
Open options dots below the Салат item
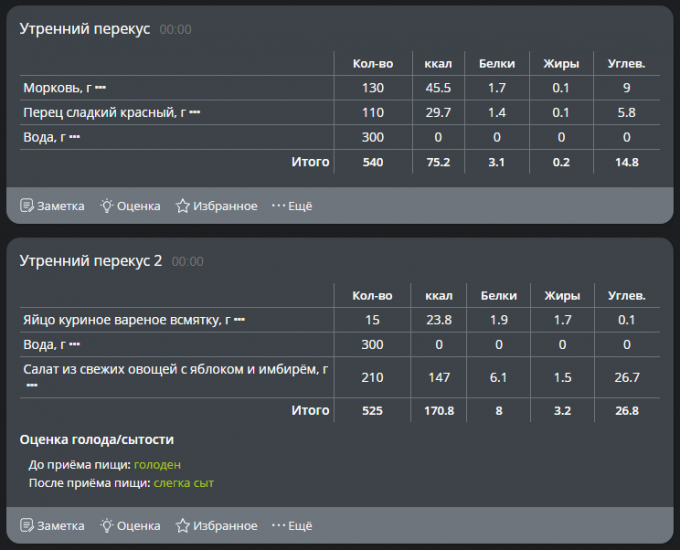pos(31,384)
